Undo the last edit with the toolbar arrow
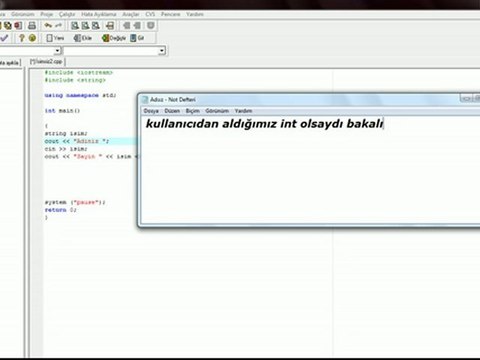The width and height of the screenshot is (480, 360). [x=48, y=25]
